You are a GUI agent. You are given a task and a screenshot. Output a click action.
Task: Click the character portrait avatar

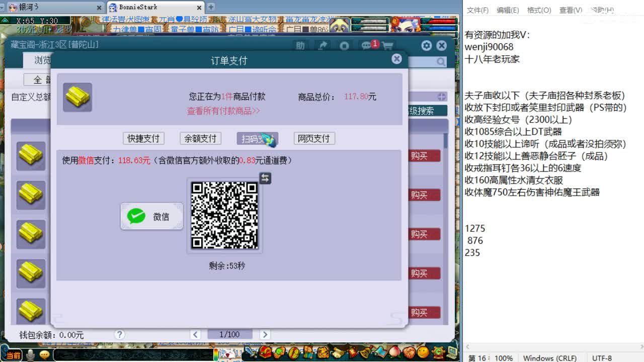click(x=406, y=25)
